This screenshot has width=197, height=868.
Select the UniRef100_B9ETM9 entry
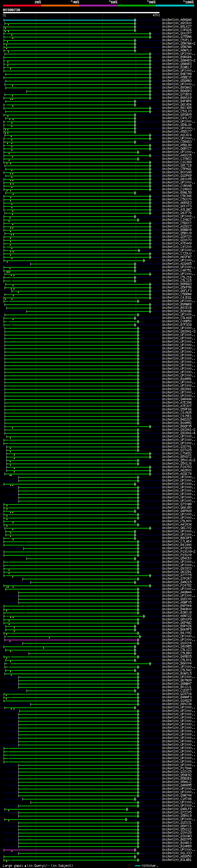click(177, 74)
